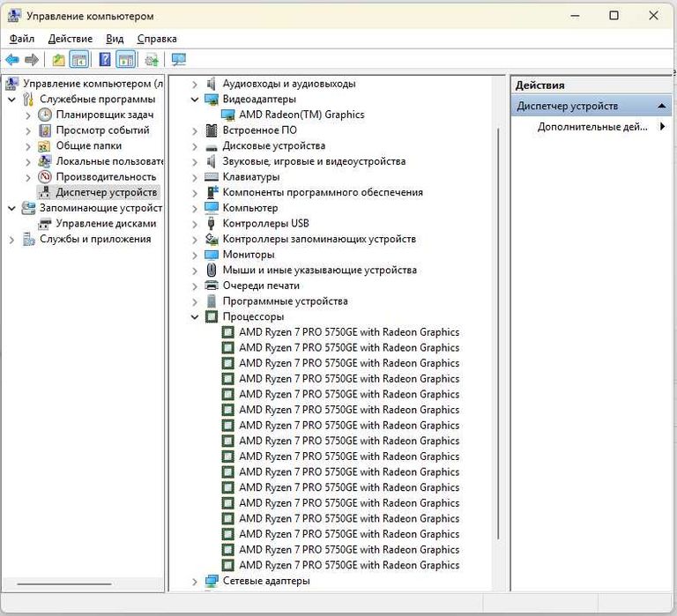The height and width of the screenshot is (616, 677).
Task: Expand the Службы и приложения node
Action: (x=12, y=240)
